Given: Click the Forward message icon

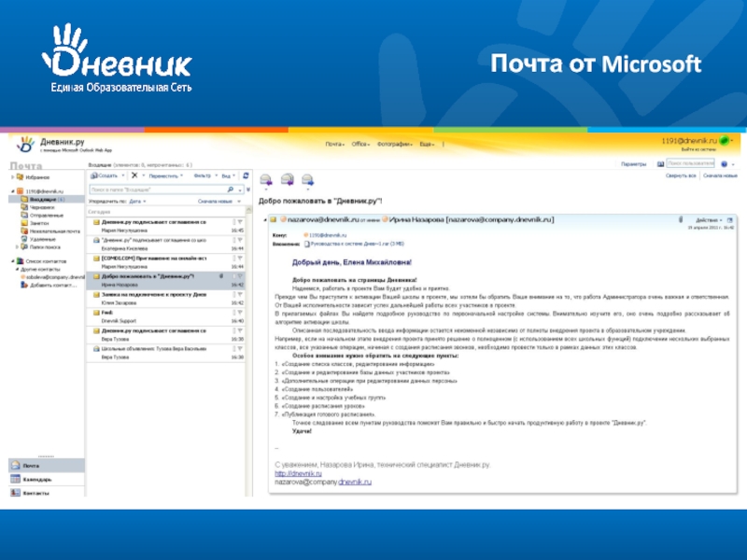Looking at the screenshot, I should coord(308,180).
